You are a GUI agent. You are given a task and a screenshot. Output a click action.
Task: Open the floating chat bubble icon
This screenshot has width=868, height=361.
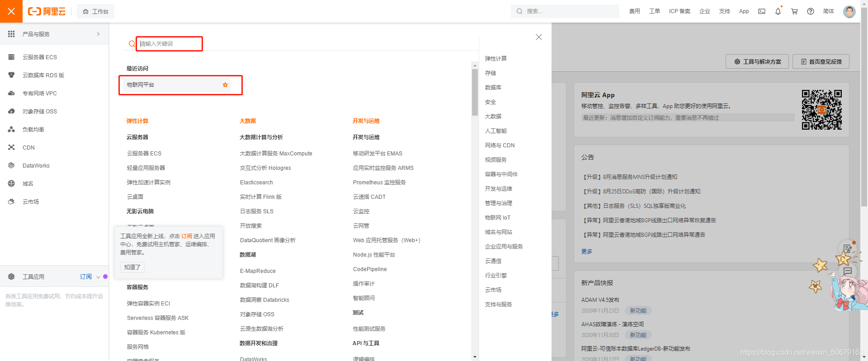pos(848,271)
